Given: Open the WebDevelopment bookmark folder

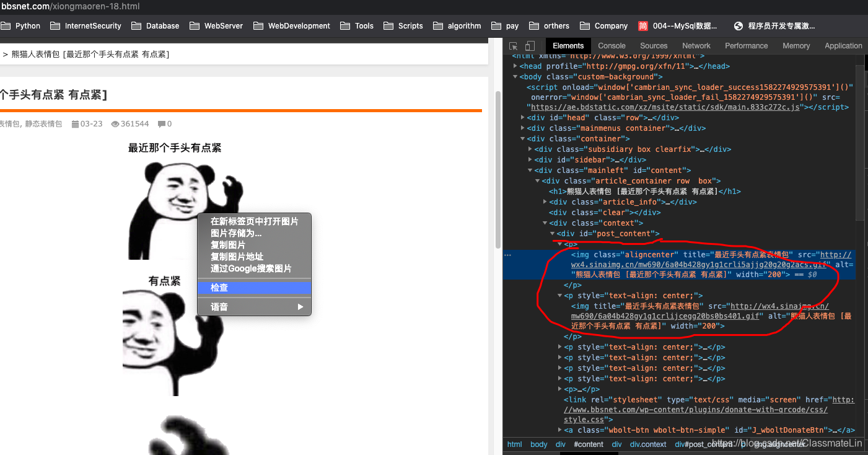Looking at the screenshot, I should [x=292, y=26].
